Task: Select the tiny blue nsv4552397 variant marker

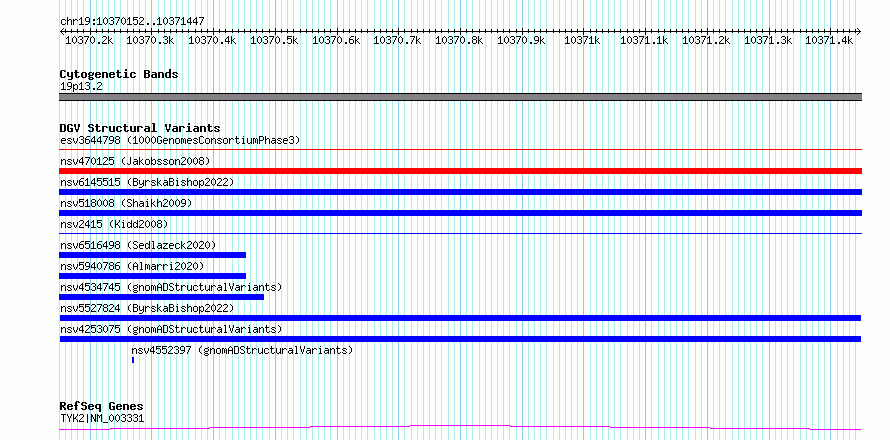Action: tap(133, 360)
